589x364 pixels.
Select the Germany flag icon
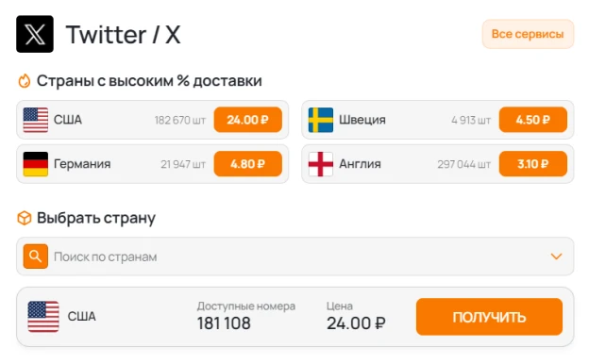point(36,164)
